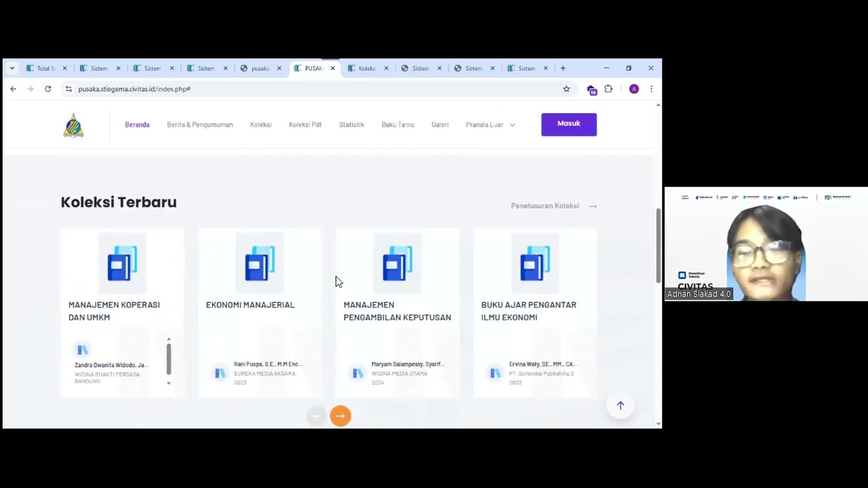Click the book icon above Manajemen Koperasi dan UMKM
Viewport: 868px width, 488px height.
[122, 263]
